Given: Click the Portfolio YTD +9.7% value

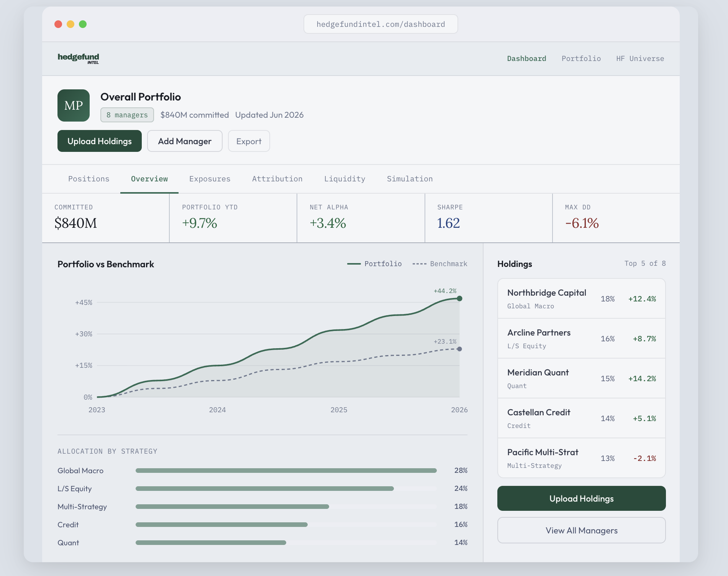Looking at the screenshot, I should tap(200, 223).
